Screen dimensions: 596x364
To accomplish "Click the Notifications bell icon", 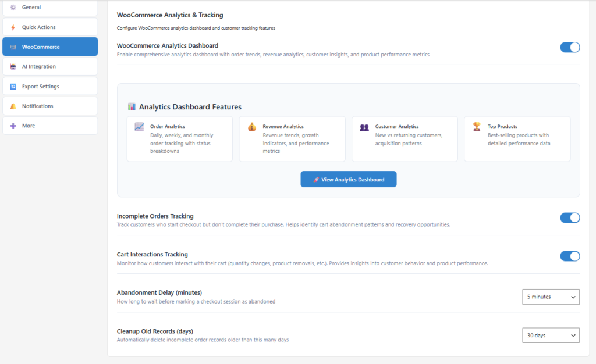I will pyautogui.click(x=13, y=106).
